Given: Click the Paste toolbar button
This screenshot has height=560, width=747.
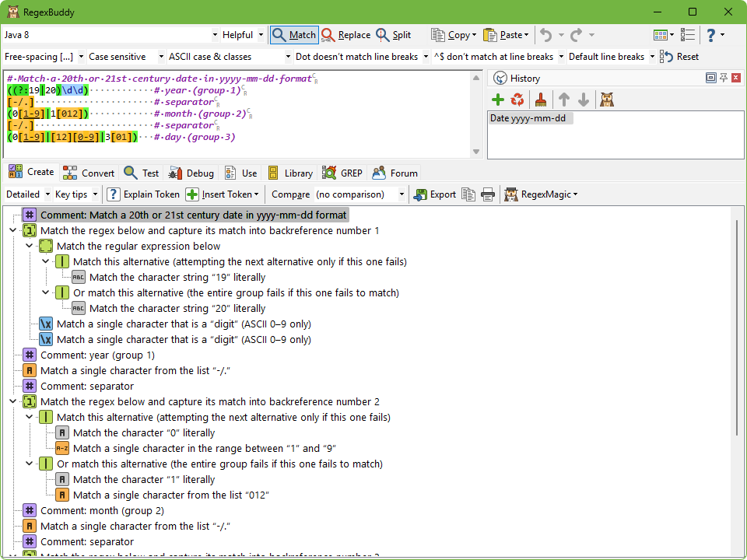Looking at the screenshot, I should point(506,35).
